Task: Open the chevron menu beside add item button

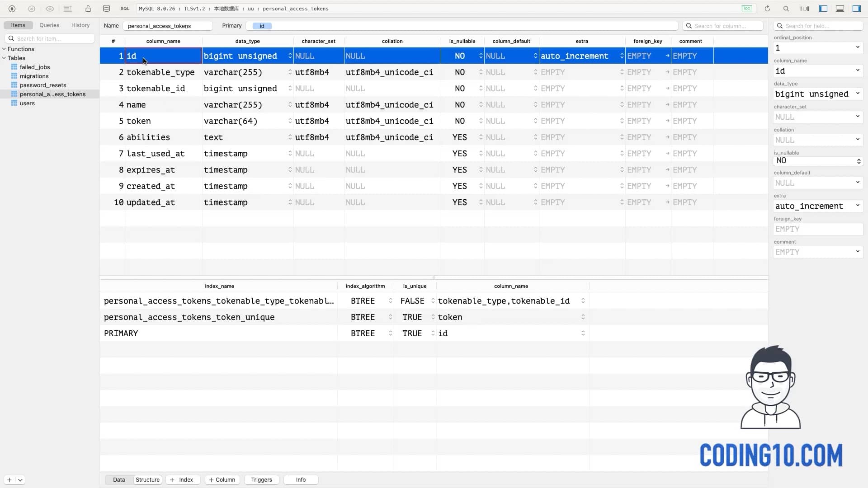Action: point(20,480)
